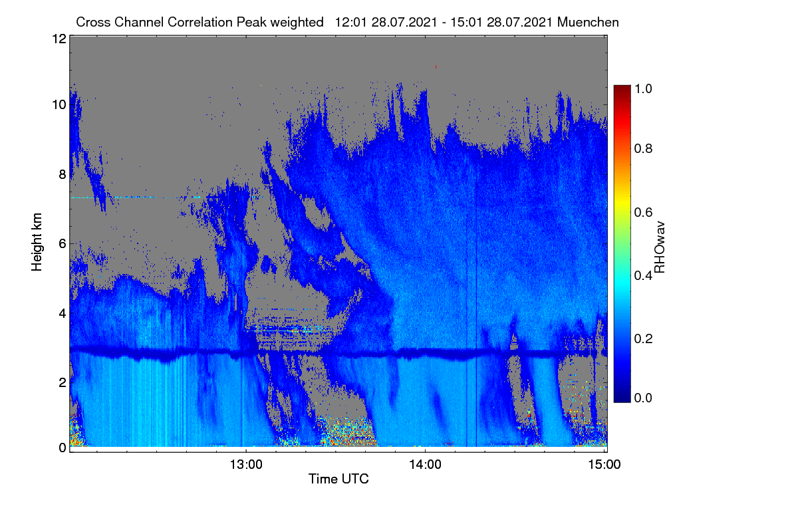798x532 pixels.
Task: Click the 'RHOwav' colorbar label
Action: 659,247
